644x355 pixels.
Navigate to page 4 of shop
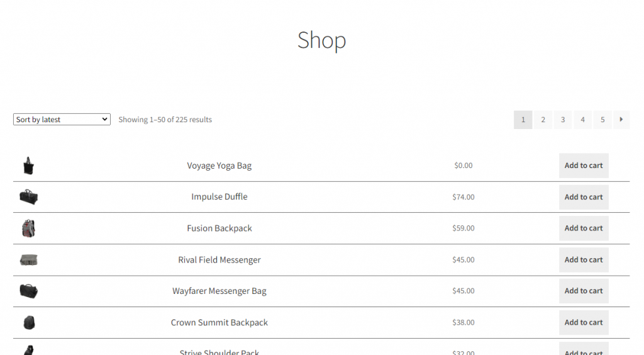click(582, 120)
